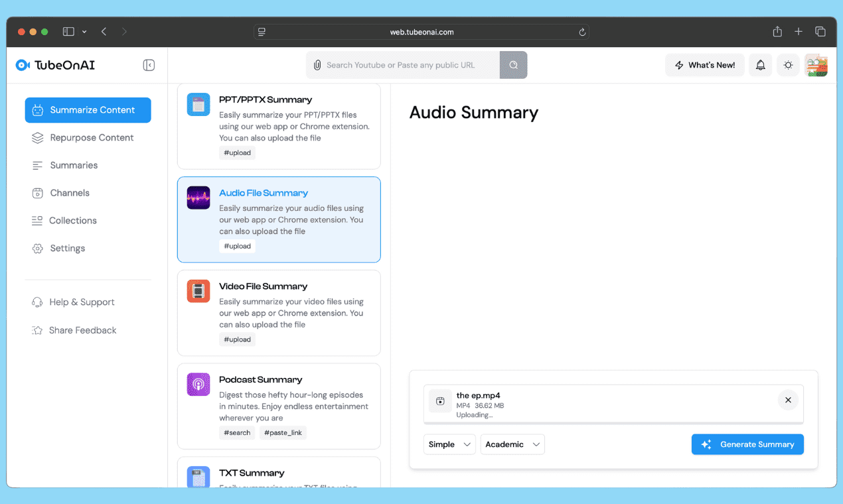
Task: Click the Video File Summary film icon
Action: click(x=198, y=291)
